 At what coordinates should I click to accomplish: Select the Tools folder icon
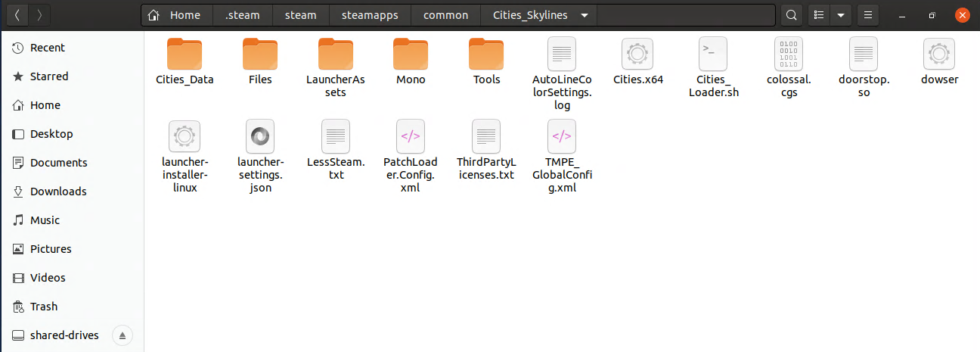coord(486,55)
